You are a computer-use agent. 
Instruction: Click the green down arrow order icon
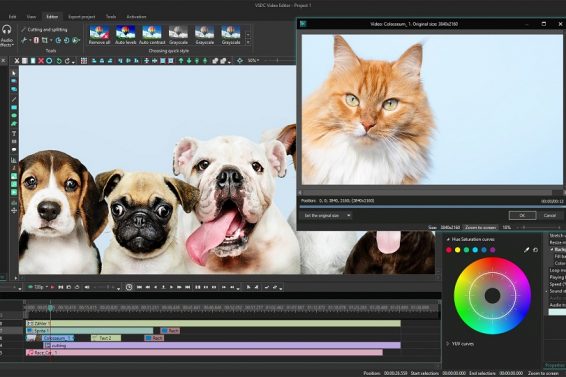[189, 61]
